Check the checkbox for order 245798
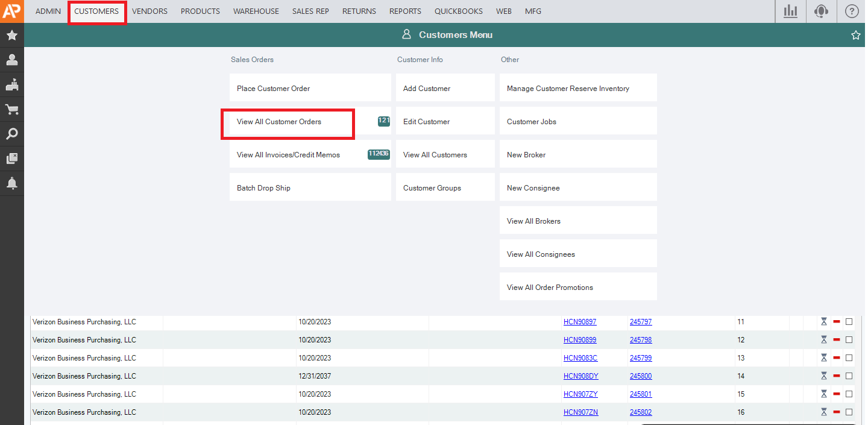This screenshot has height=425, width=868. (849, 340)
